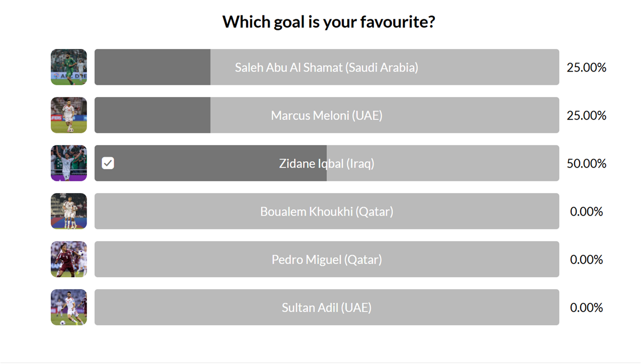Viewport: 641px width, 364px height.
Task: Open the Pedro Miguel player thumbnail
Action: (x=69, y=259)
